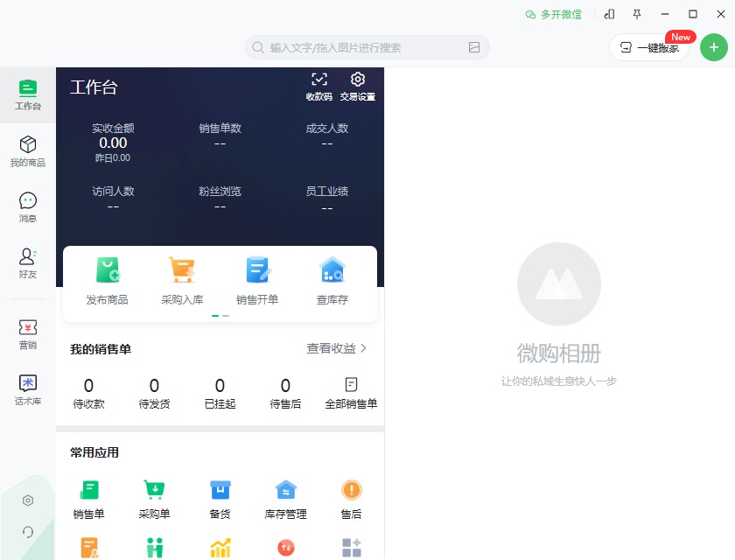Image resolution: width=735 pixels, height=560 pixels.
Task: Open 交易设置 gear settings
Action: click(x=358, y=87)
